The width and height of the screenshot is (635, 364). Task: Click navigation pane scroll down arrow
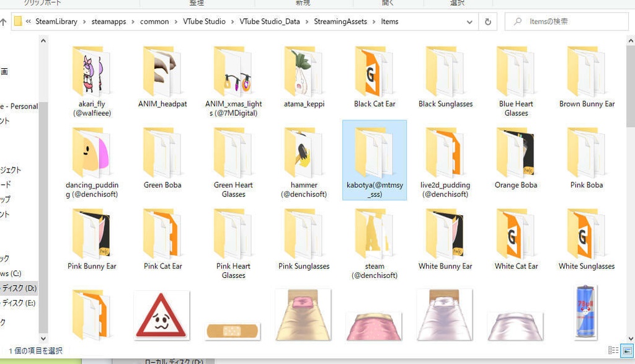[x=43, y=338]
